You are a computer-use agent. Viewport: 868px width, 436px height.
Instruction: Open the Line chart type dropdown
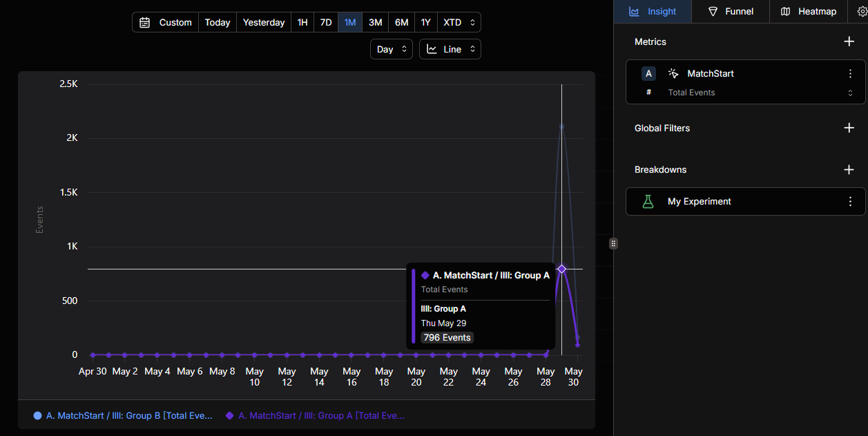(x=450, y=49)
